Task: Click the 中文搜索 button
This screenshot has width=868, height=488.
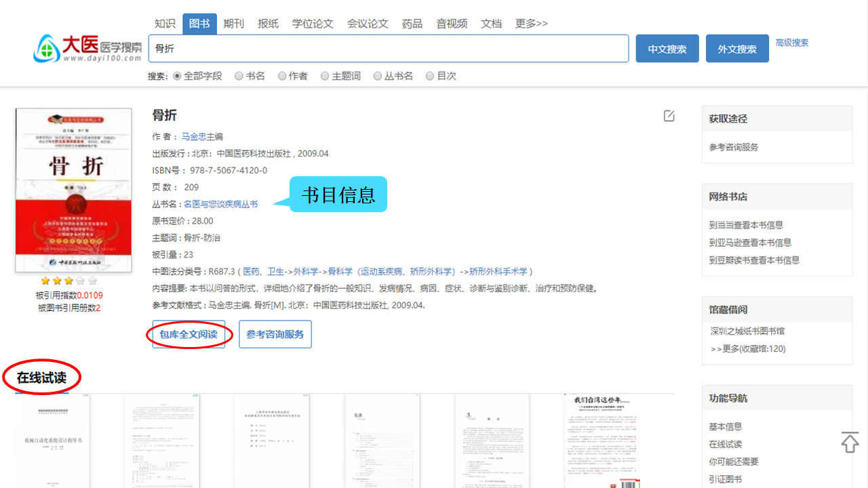Action: coord(667,49)
